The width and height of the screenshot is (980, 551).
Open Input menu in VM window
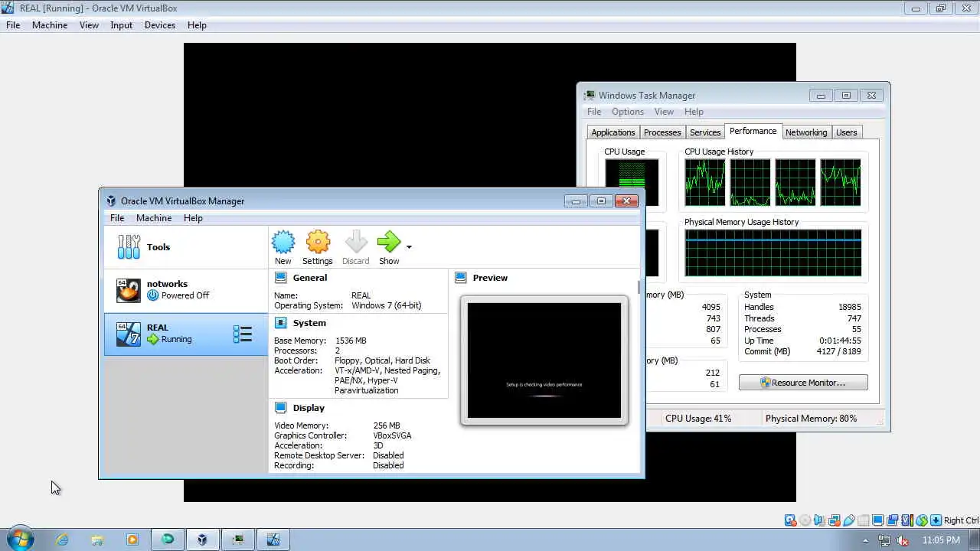(121, 24)
